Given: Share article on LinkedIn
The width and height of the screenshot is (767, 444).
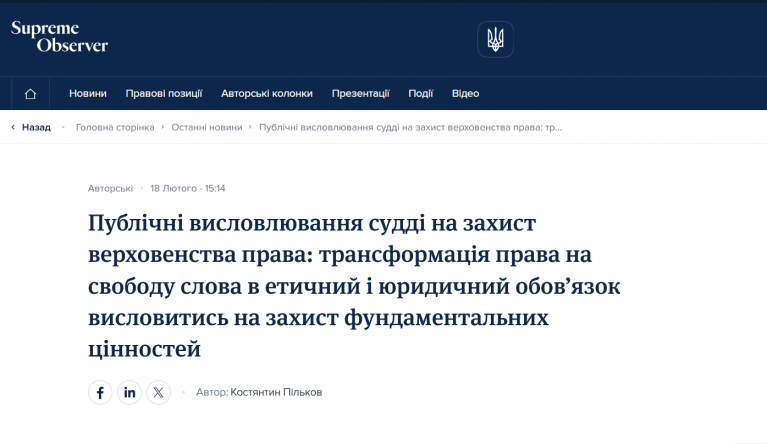Looking at the screenshot, I should click(x=129, y=392).
